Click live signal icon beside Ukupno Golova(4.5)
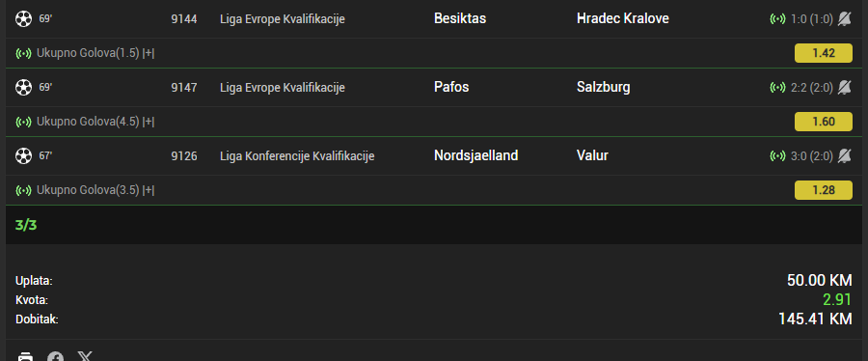 23,122
